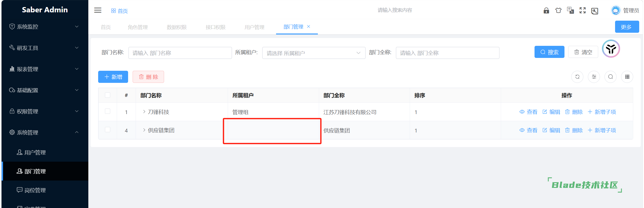644x208 pixels.
Task: Expand the 刀锋科技 tree row
Action: click(x=144, y=112)
